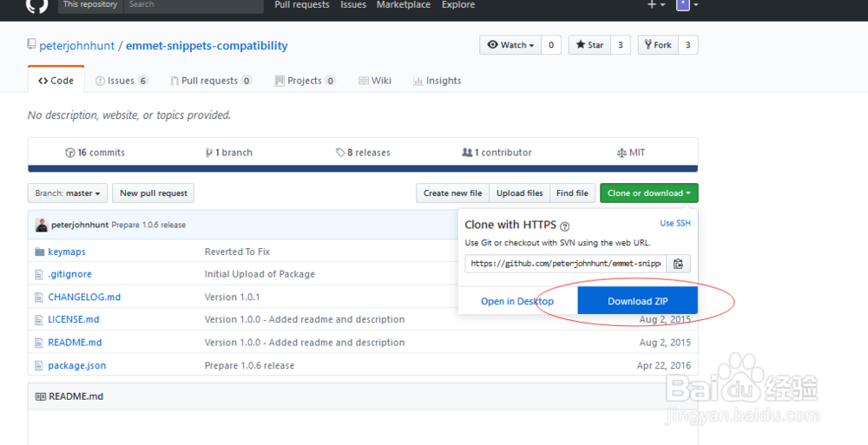The image size is (868, 445).
Task: Click the language color bar
Action: (363, 169)
